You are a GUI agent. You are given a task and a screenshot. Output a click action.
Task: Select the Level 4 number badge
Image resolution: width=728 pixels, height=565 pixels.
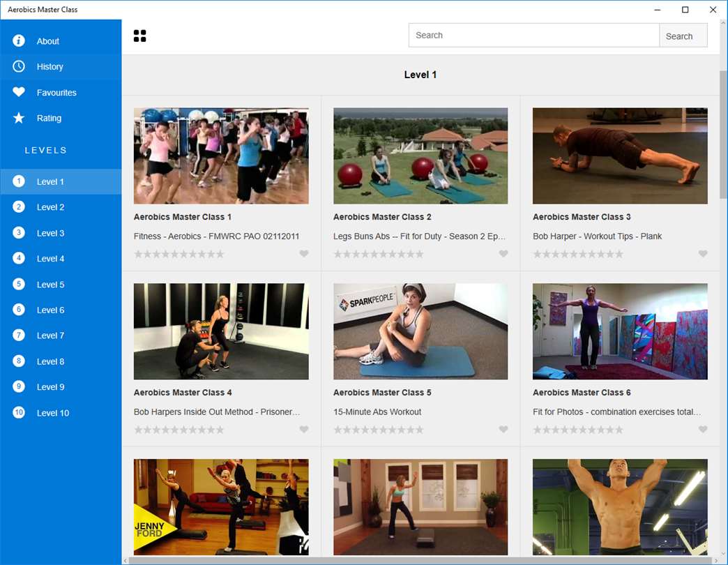(19, 258)
